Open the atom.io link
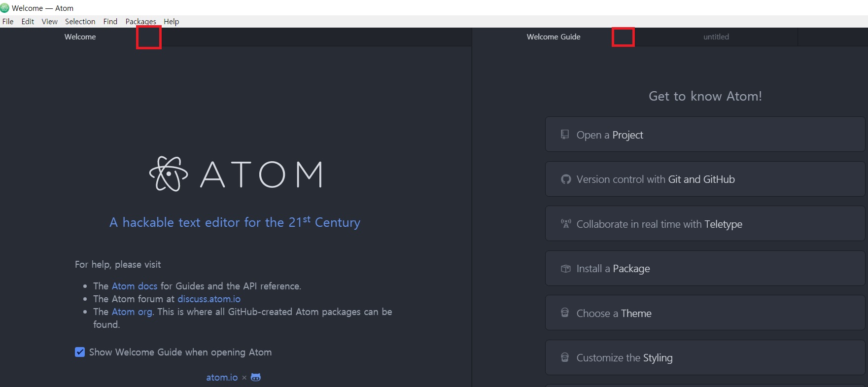Image resolution: width=868 pixels, height=387 pixels. [x=222, y=377]
